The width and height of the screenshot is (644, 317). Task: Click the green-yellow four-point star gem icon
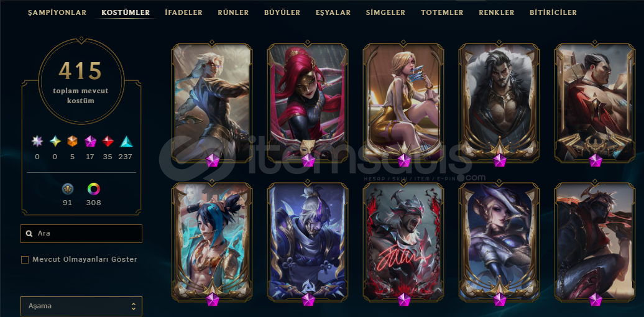coord(55,141)
